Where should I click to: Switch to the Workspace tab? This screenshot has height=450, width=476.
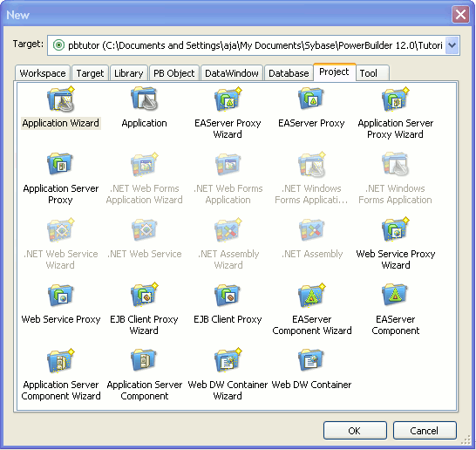(43, 73)
